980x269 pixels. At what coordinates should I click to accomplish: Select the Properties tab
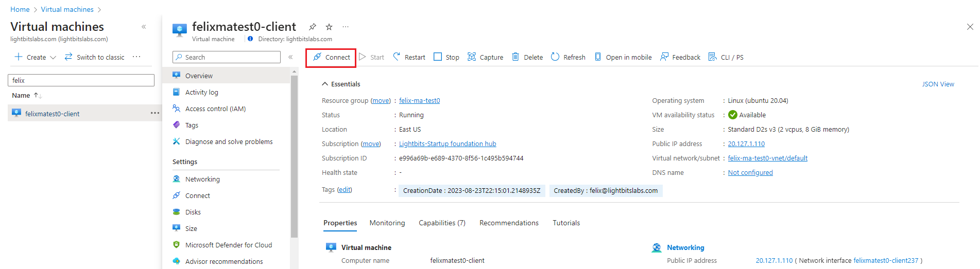(340, 223)
